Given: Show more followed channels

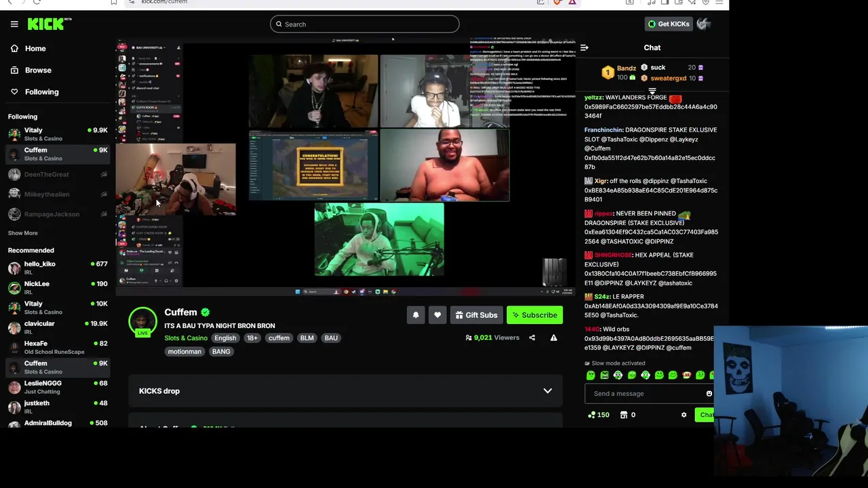Looking at the screenshot, I should click(22, 233).
